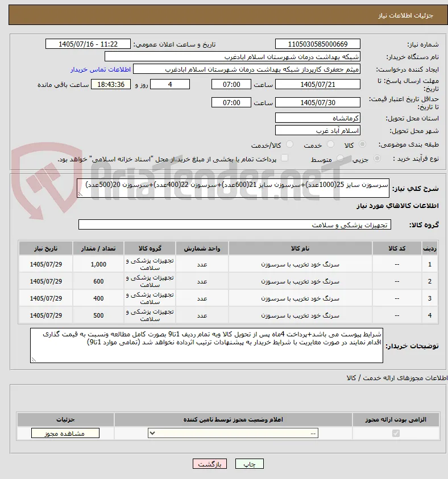Click the response deadline time 07:00 field
Image resolution: width=448 pixels, height=479 pixels.
231,84
